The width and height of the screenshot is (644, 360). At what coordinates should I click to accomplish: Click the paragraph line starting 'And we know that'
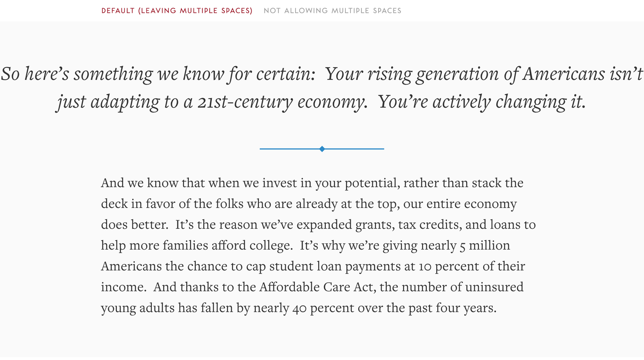click(x=312, y=183)
